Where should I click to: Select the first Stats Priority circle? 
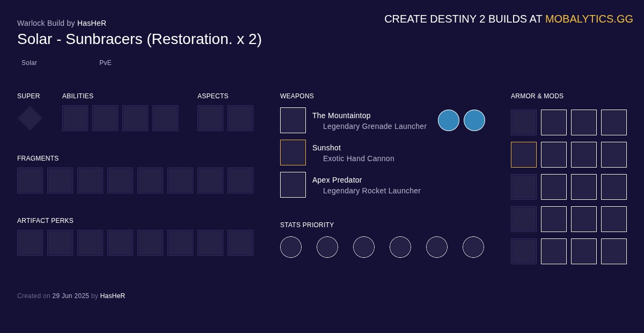[291, 247]
